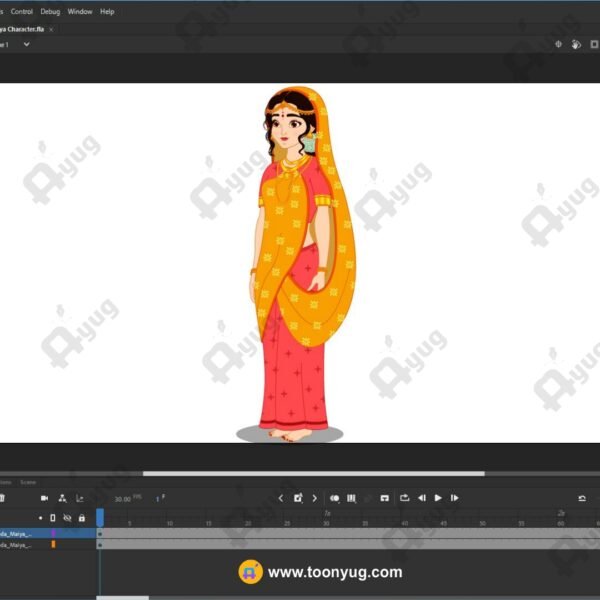This screenshot has height=600, width=600.
Task: Click frame 30 on the timeline ruler
Action: tap(326, 523)
